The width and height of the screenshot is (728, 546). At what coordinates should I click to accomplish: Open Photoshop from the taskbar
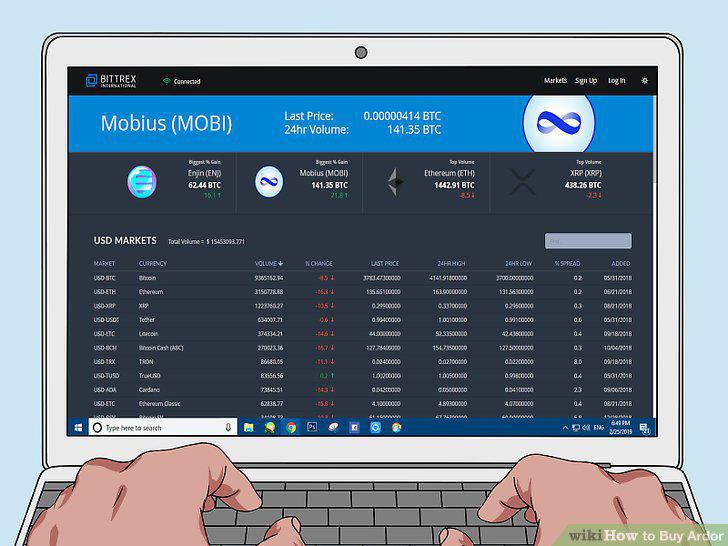pos(312,427)
